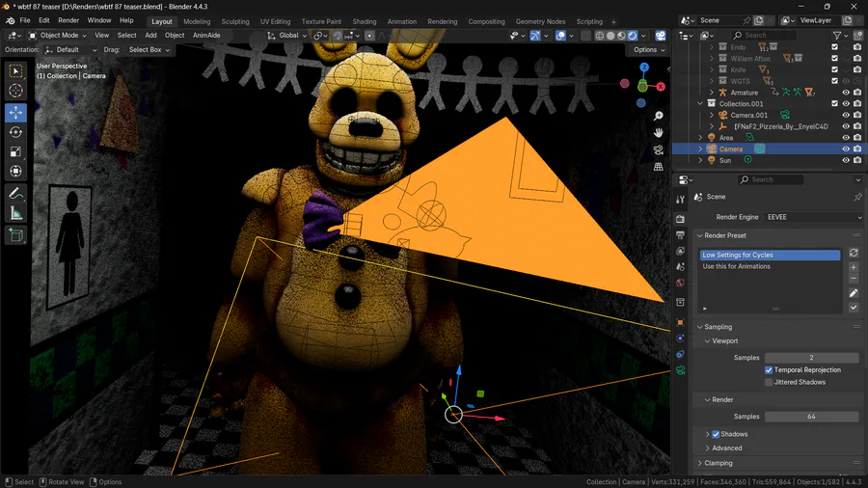The width and height of the screenshot is (868, 488).
Task: Open the Render Engine EEVEE dropdown
Action: (x=813, y=217)
